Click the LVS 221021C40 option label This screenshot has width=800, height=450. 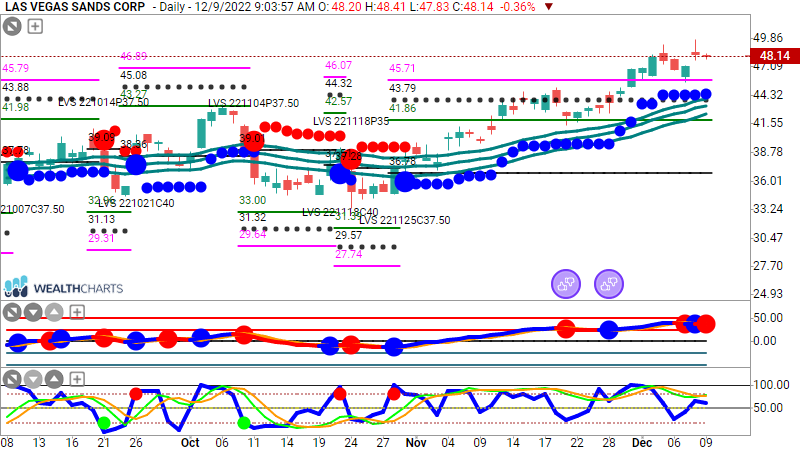(136, 203)
